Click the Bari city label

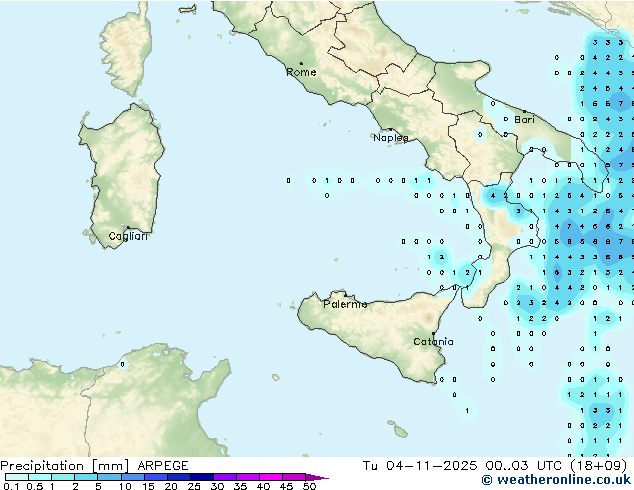[524, 120]
